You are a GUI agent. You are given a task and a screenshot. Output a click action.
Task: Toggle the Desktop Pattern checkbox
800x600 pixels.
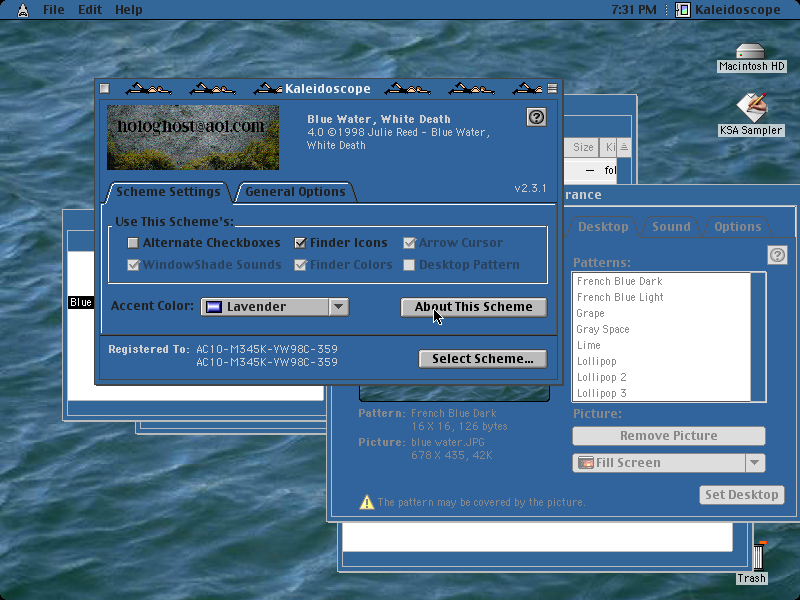pyautogui.click(x=409, y=265)
